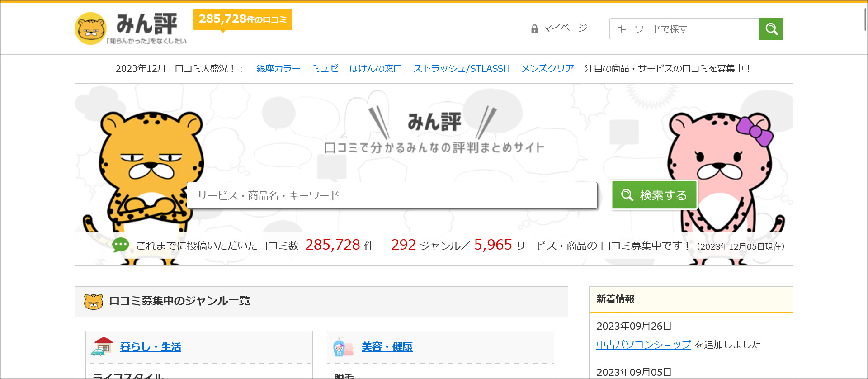Open the 中古パソコンショップ news link
This screenshot has height=379, width=868.
tap(644, 345)
